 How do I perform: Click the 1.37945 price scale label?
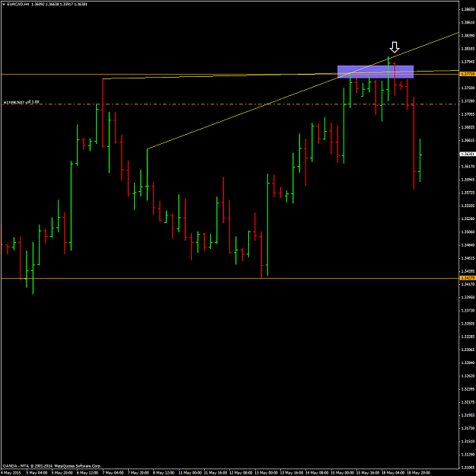pyautogui.click(x=468, y=62)
